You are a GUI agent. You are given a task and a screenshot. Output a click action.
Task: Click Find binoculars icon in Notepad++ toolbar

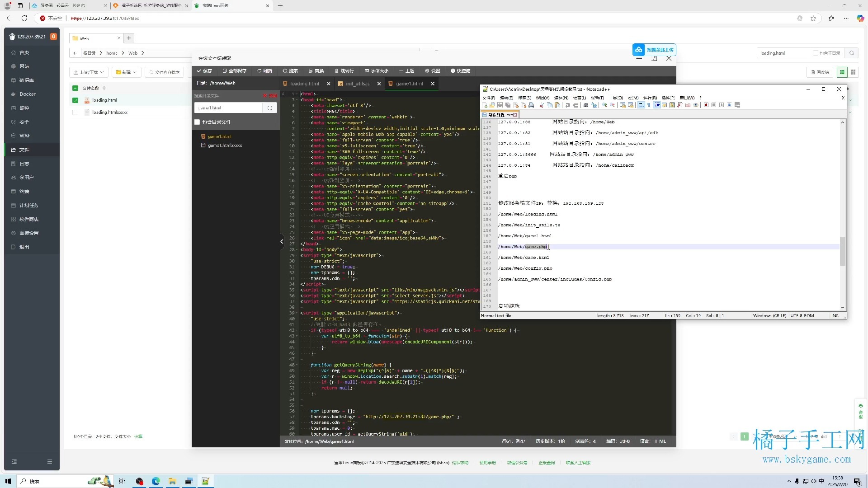click(x=586, y=105)
